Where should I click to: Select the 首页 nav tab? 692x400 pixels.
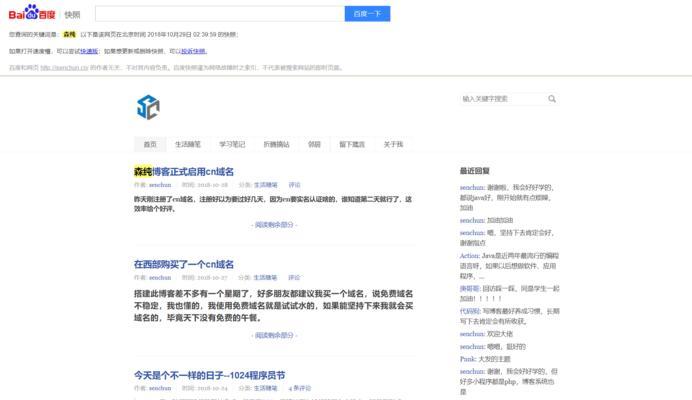[x=150, y=144]
